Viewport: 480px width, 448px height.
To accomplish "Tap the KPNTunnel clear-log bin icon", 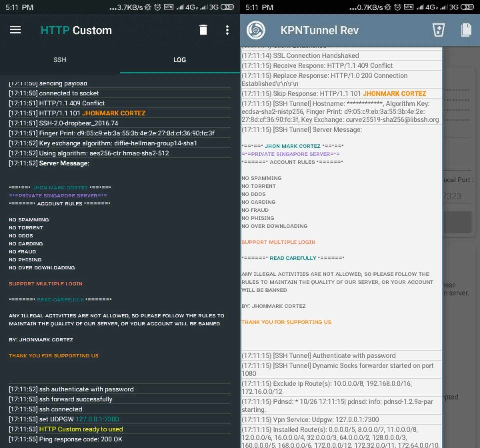I will [438, 30].
